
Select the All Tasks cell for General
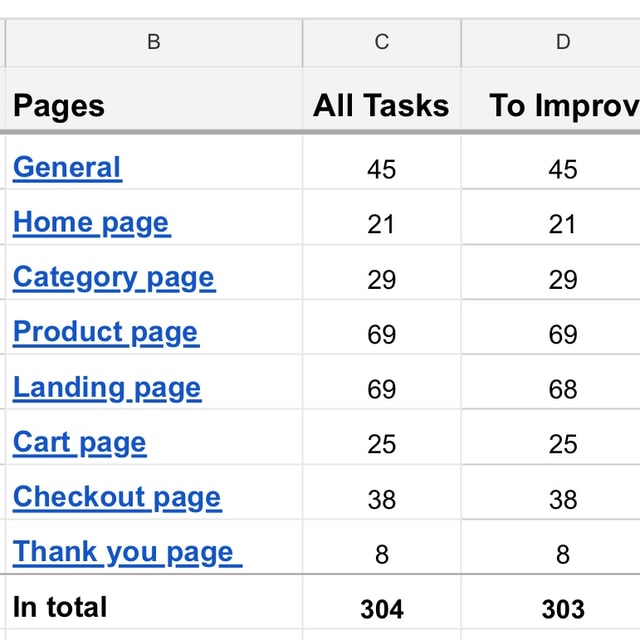coord(381,168)
